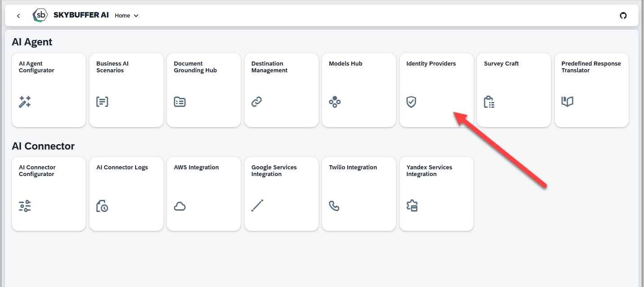Viewport: 644px width, 287px height.
Task: Open Survey Craft tile title
Action: 501,64
